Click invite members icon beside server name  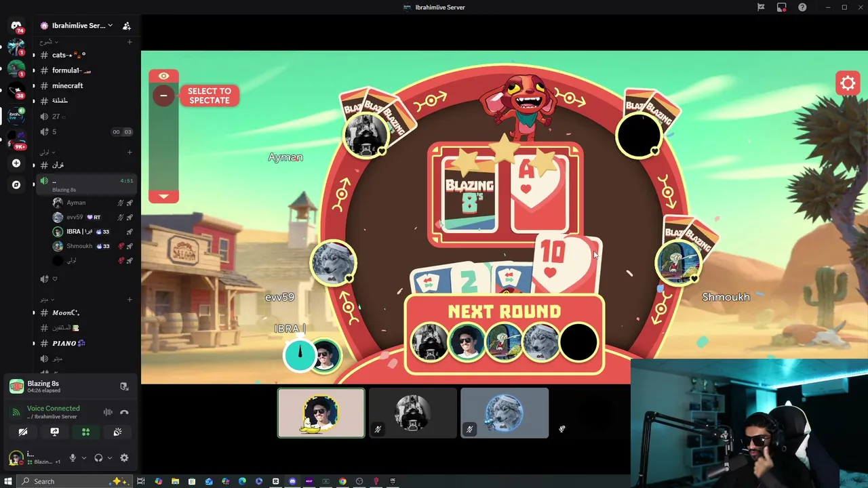(127, 26)
